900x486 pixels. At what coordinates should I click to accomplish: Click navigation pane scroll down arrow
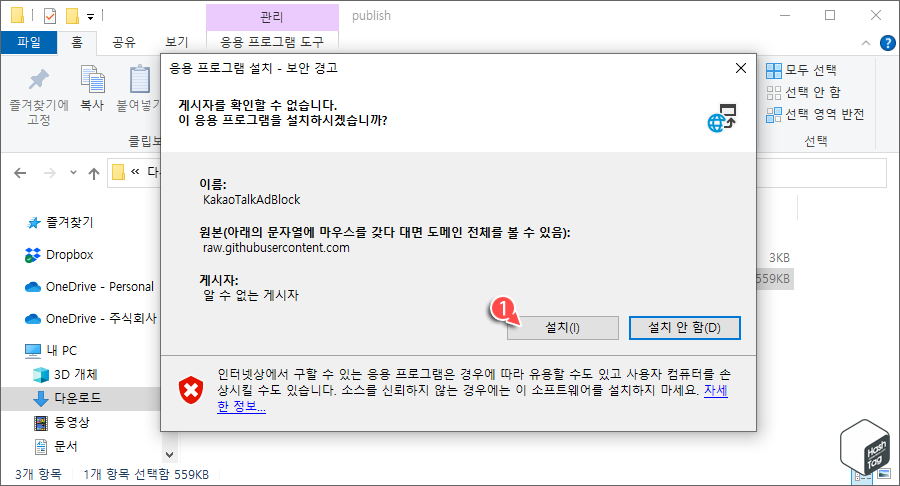click(169, 454)
